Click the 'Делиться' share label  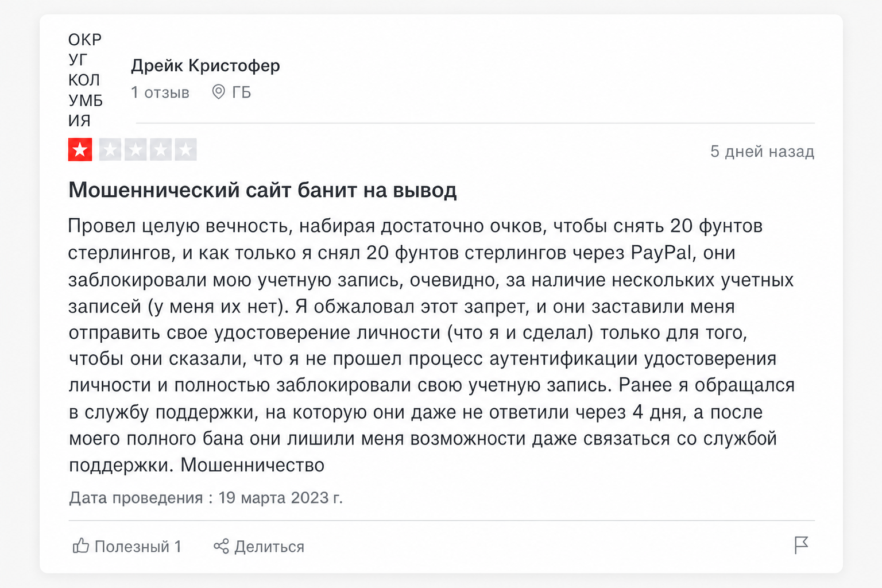click(x=269, y=547)
